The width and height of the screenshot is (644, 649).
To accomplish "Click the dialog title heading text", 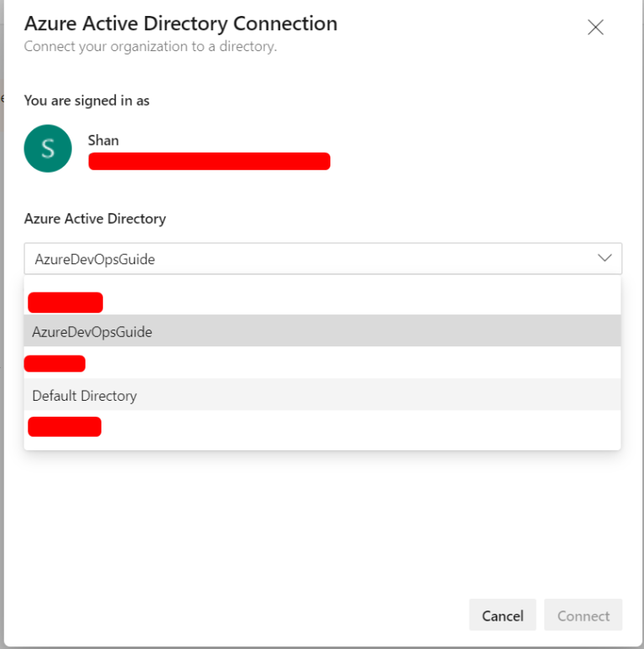I will tap(180, 23).
